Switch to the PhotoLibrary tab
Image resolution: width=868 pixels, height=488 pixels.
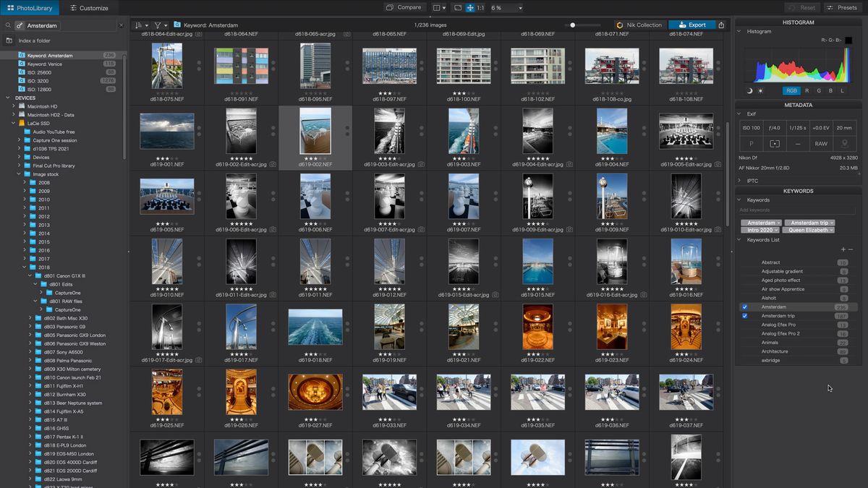point(30,8)
